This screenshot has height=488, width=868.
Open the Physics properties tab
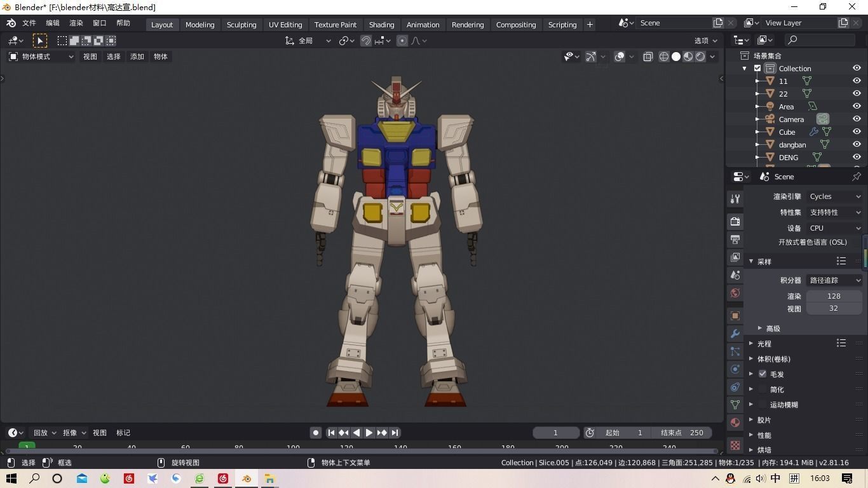(x=735, y=369)
